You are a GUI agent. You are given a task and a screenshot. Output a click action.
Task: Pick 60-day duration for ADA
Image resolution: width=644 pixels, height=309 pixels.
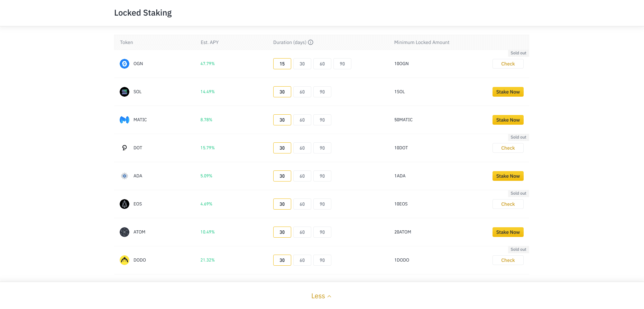click(302, 176)
